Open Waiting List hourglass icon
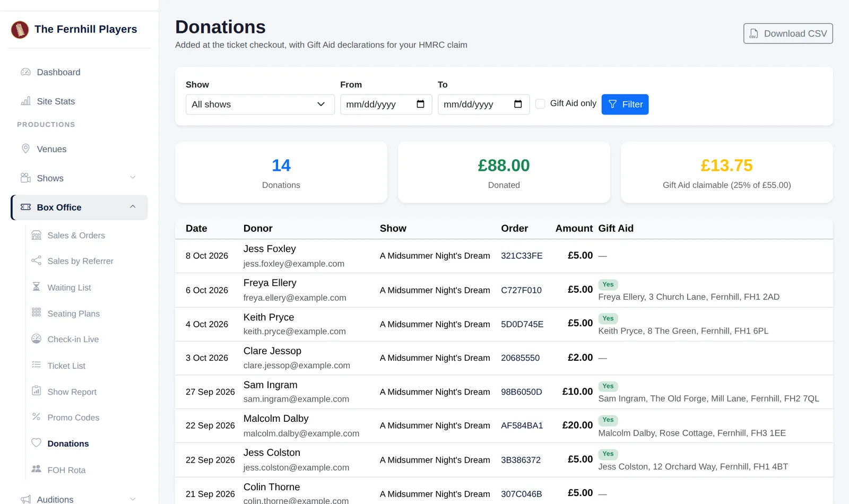This screenshot has width=849, height=504. pyautogui.click(x=36, y=287)
